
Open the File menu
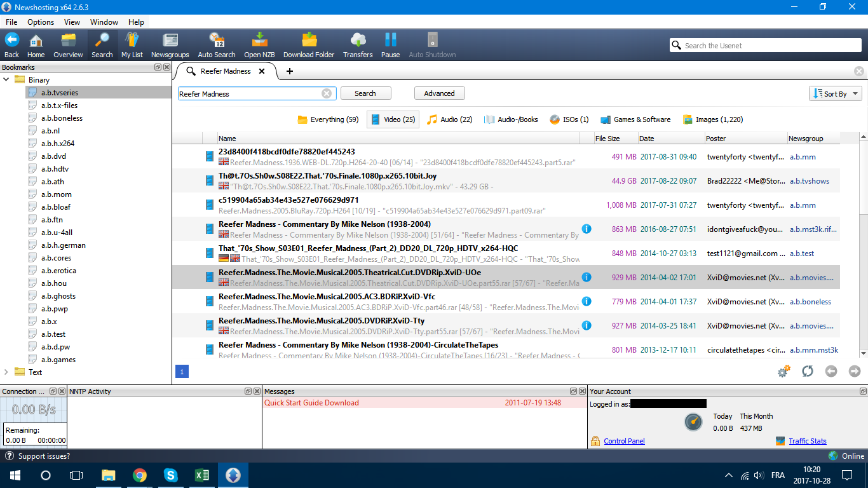[11, 22]
